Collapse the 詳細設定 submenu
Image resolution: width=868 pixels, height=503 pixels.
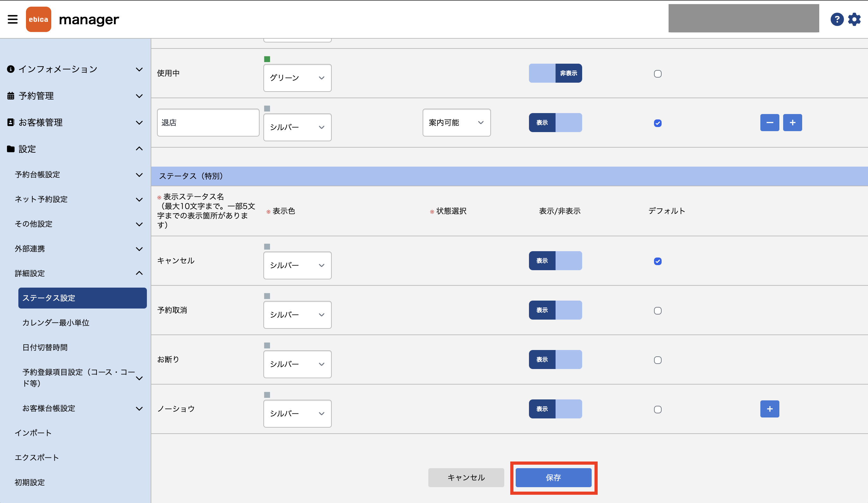tap(139, 273)
